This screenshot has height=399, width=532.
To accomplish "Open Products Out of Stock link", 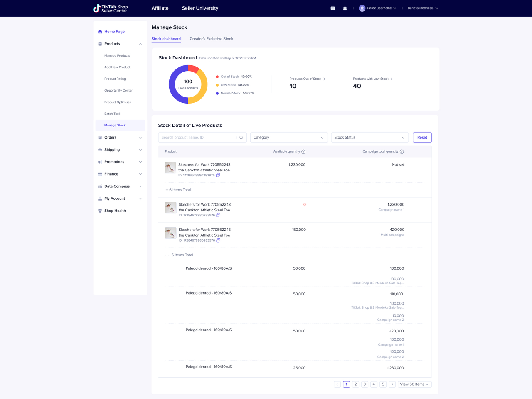I will point(307,79).
